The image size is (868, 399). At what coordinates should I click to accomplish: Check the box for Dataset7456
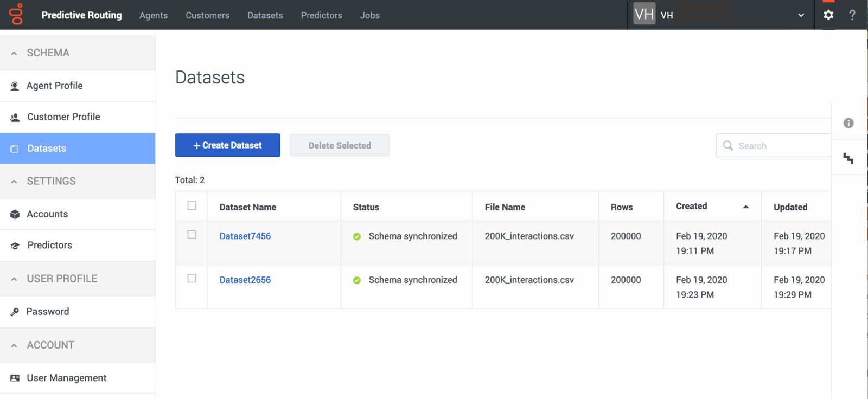point(192,235)
